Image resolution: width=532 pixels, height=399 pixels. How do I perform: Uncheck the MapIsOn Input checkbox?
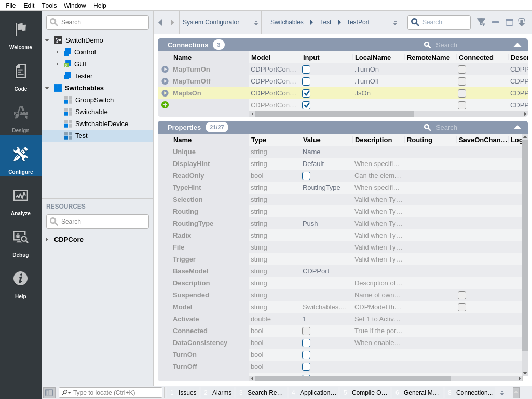[306, 93]
